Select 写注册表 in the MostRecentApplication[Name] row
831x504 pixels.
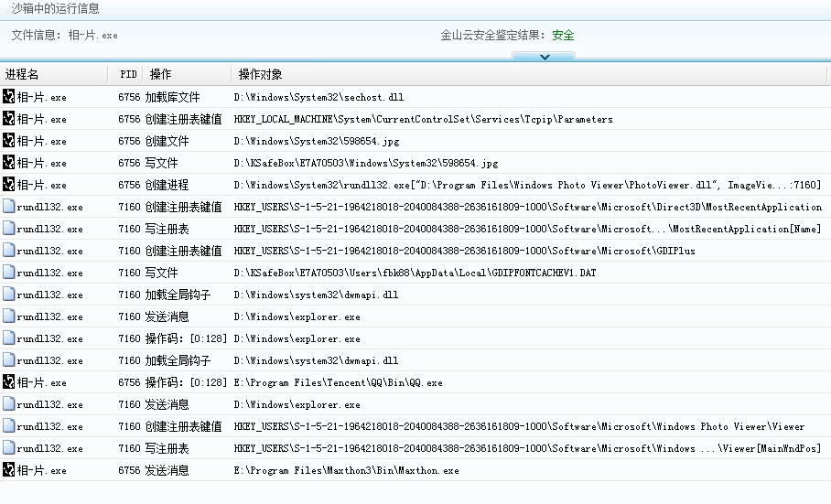(x=167, y=230)
